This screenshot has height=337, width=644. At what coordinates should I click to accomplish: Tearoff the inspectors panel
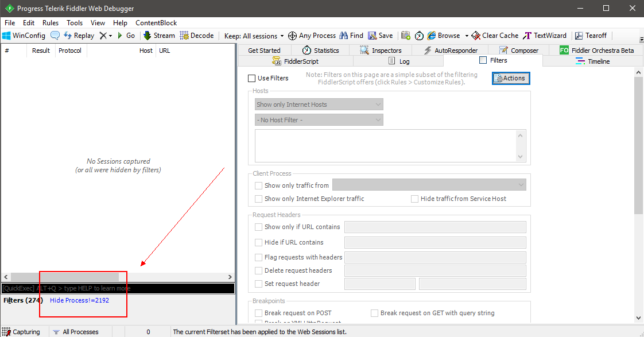point(591,36)
